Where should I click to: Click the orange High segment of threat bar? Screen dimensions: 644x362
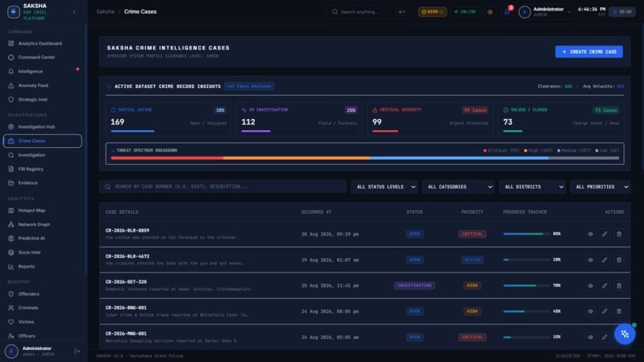296,157
